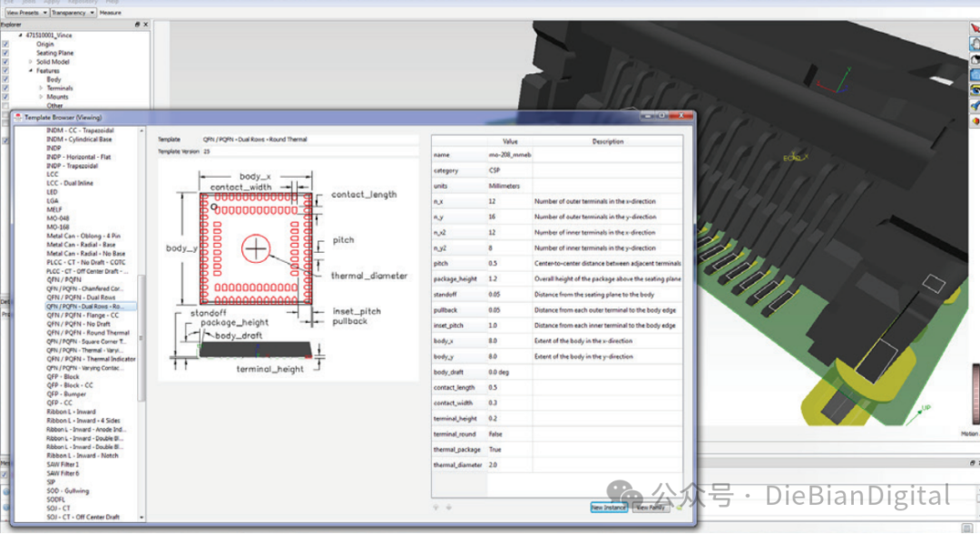Select Metal Can - Oblong - 4 Pin template
980x534 pixels.
pos(83,236)
